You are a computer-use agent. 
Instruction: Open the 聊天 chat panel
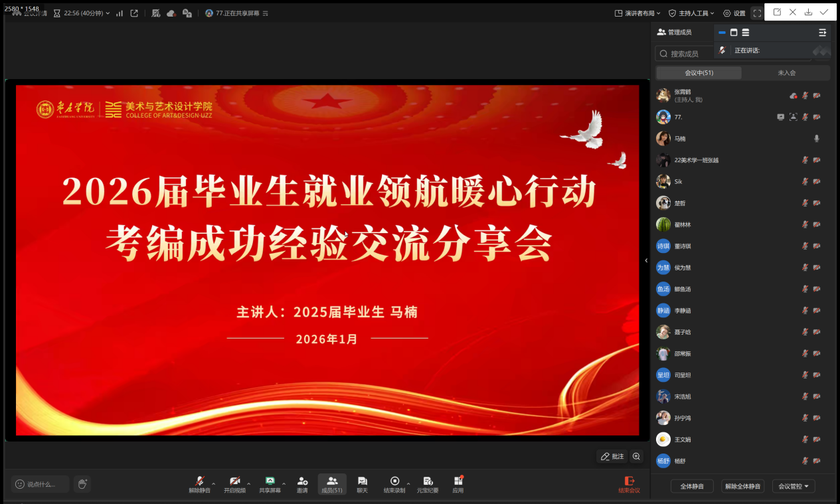362,481
